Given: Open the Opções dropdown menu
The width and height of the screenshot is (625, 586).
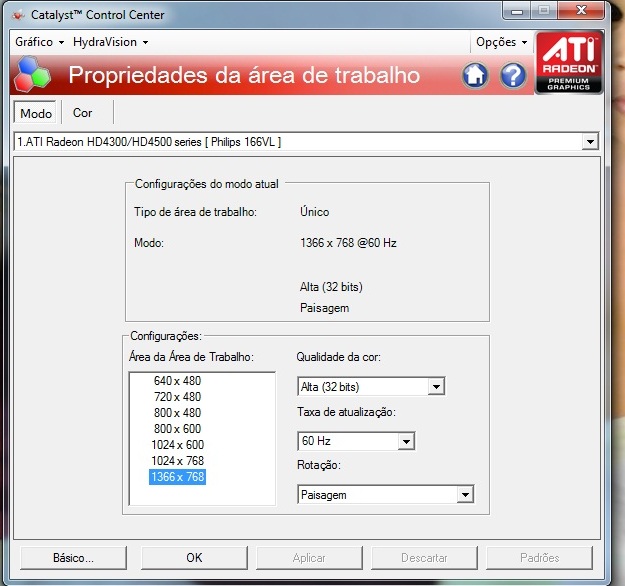Looking at the screenshot, I should (x=501, y=42).
